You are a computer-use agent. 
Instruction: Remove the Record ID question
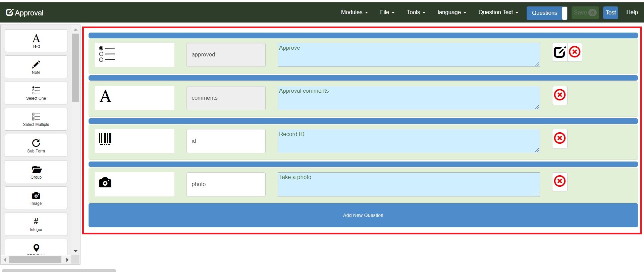[559, 138]
